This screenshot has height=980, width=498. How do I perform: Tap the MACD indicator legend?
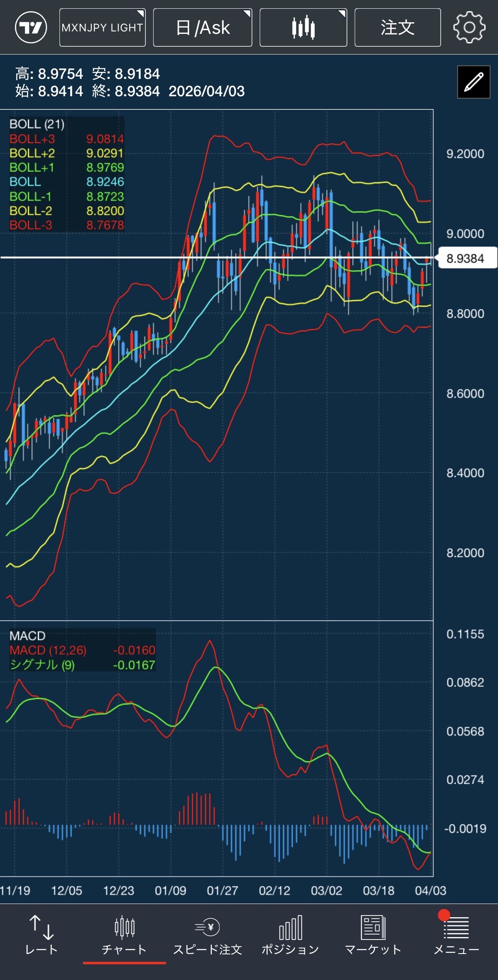(28, 635)
